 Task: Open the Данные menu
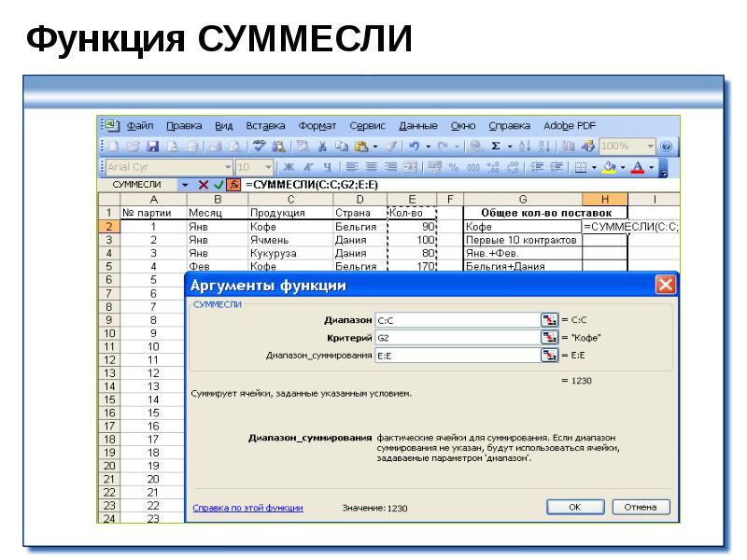coord(417,125)
